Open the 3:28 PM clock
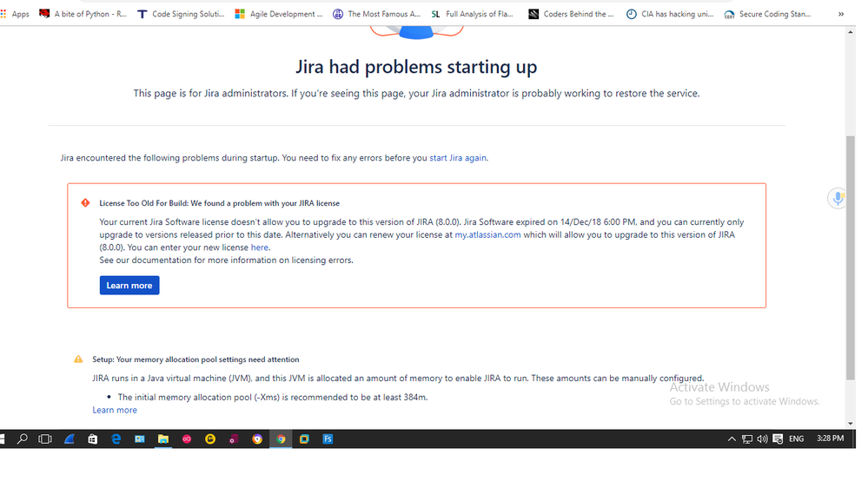This screenshot has width=868, height=488. (831, 439)
